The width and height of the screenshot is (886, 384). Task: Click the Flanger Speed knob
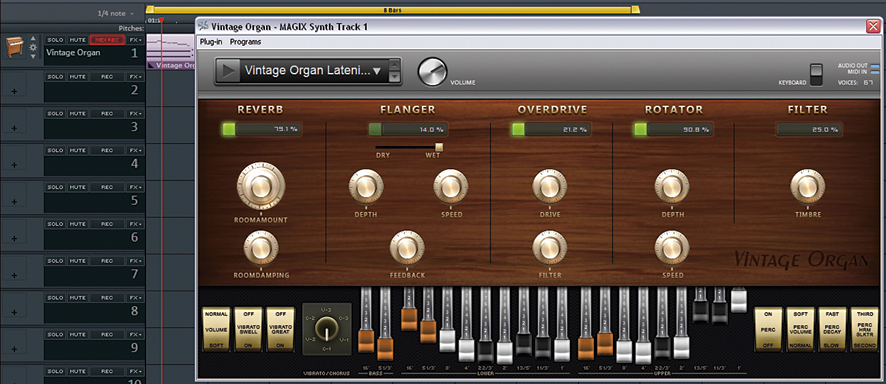451,187
